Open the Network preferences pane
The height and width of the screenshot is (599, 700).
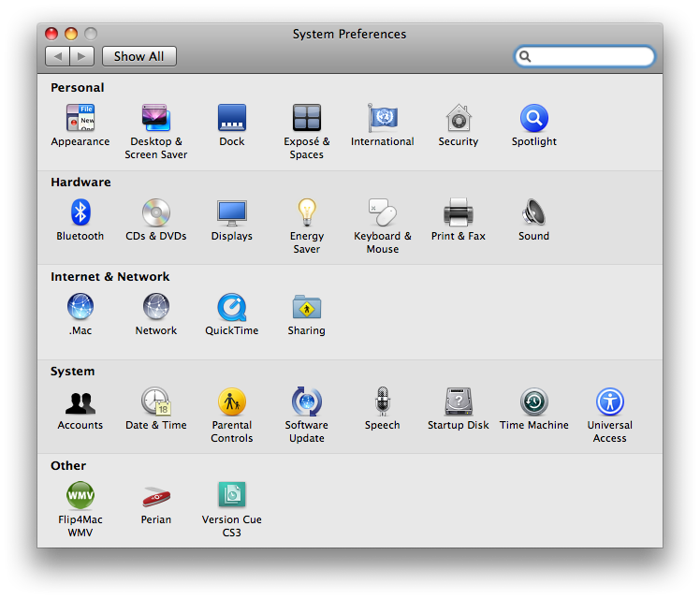tap(156, 308)
